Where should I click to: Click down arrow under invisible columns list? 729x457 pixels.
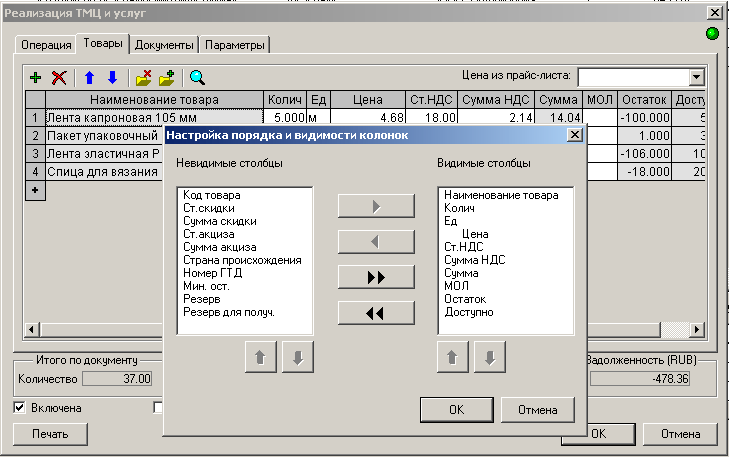click(x=298, y=357)
